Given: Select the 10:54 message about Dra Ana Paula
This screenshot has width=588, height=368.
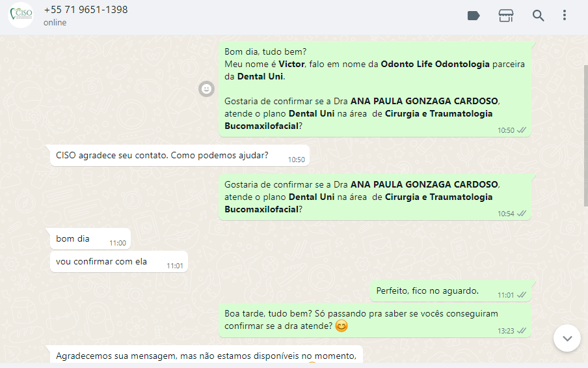Looking at the screenshot, I should (x=375, y=197).
